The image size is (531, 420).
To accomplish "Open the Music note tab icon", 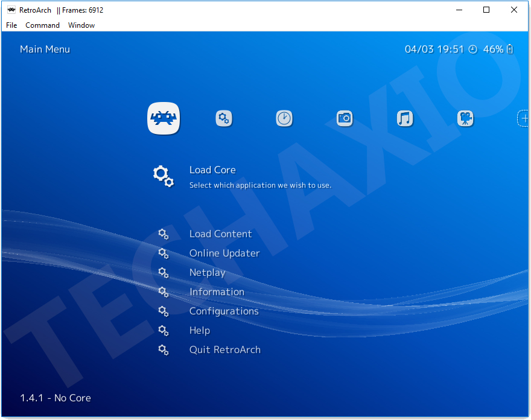I will [x=405, y=118].
